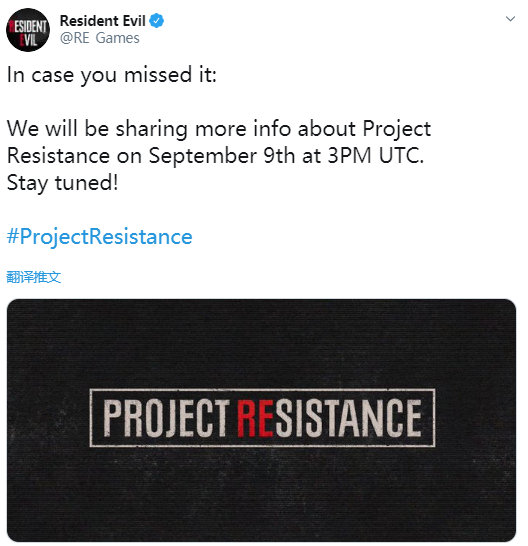Click "September 9th" in the tweet
The image size is (528, 546).
[222, 156]
